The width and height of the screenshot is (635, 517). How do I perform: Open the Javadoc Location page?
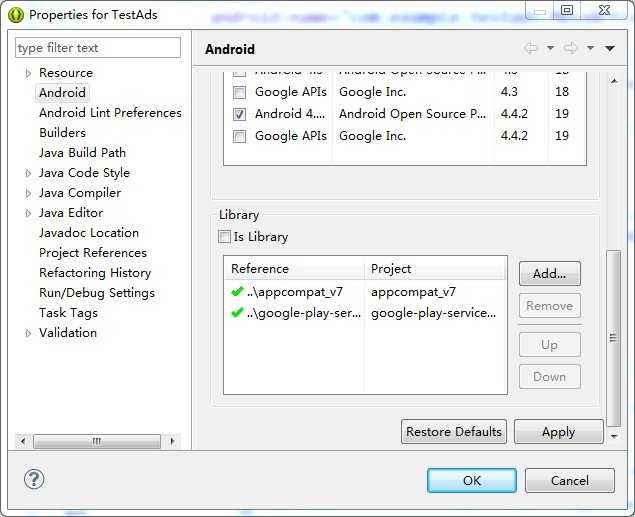click(x=89, y=233)
